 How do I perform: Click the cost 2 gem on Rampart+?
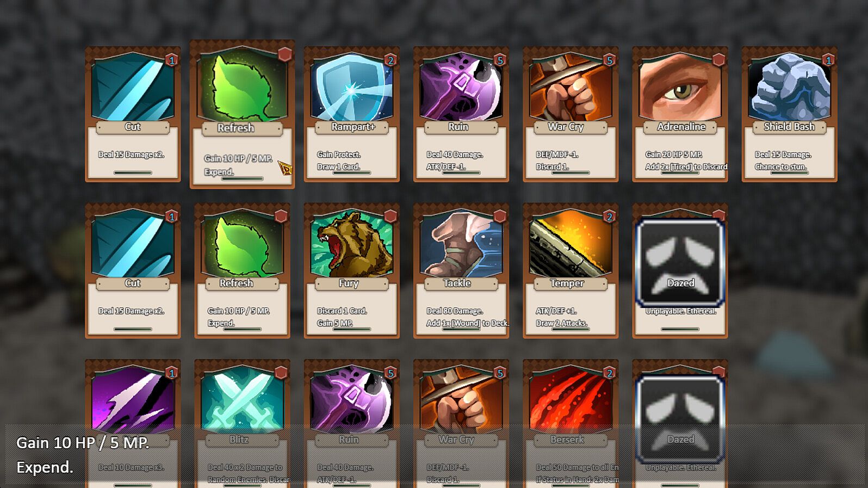390,60
